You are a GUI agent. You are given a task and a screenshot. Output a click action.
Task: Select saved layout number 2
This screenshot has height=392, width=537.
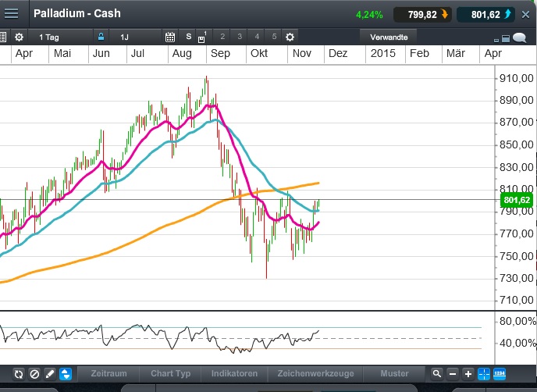(x=222, y=37)
